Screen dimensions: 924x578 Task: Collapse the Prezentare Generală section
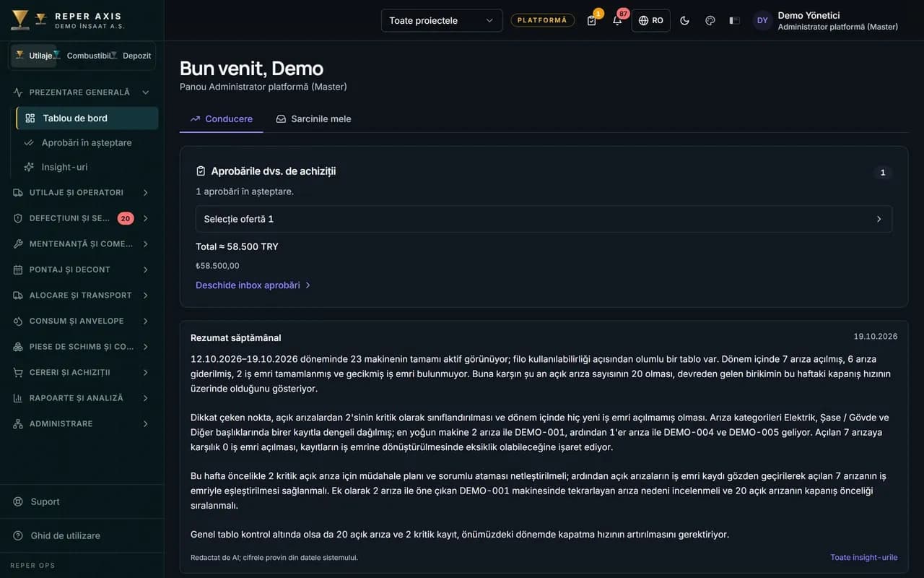(82, 92)
